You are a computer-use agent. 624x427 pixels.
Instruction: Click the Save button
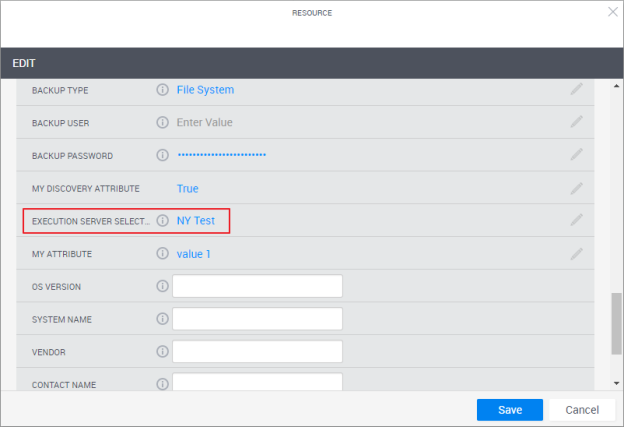click(509, 410)
